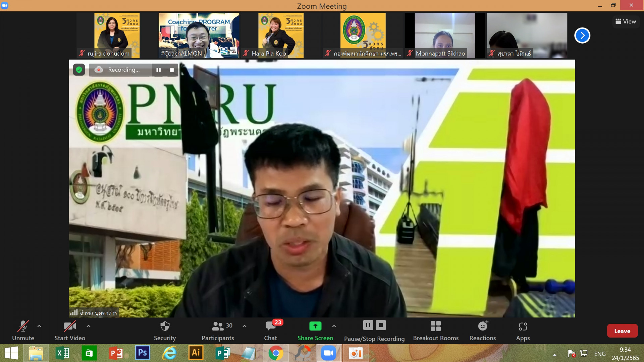644x362 pixels.
Task: Select Monnapatt Sikhao's video thumbnail
Action: pos(445,36)
